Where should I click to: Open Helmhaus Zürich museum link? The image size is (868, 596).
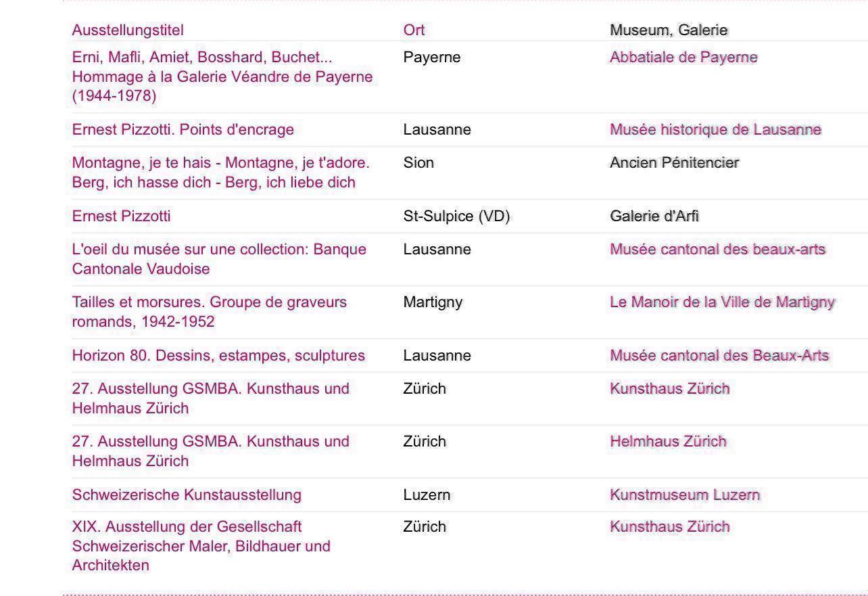click(668, 441)
